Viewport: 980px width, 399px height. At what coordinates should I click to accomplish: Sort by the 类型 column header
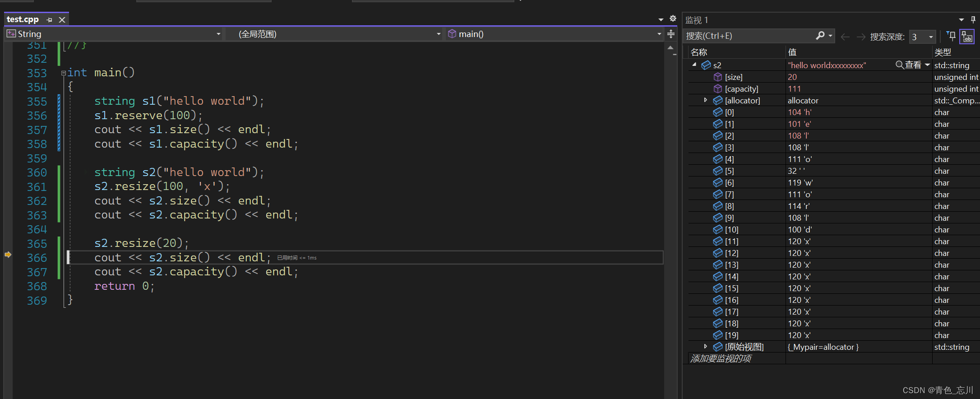943,52
